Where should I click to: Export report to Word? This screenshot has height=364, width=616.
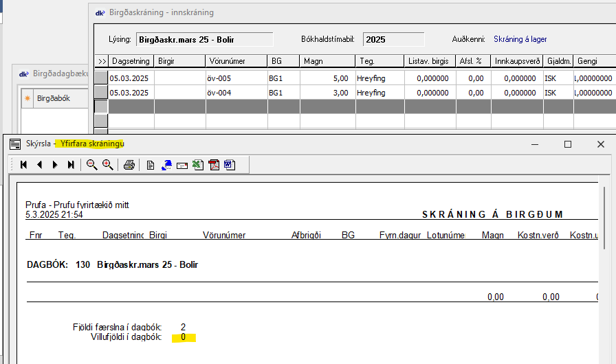(229, 165)
